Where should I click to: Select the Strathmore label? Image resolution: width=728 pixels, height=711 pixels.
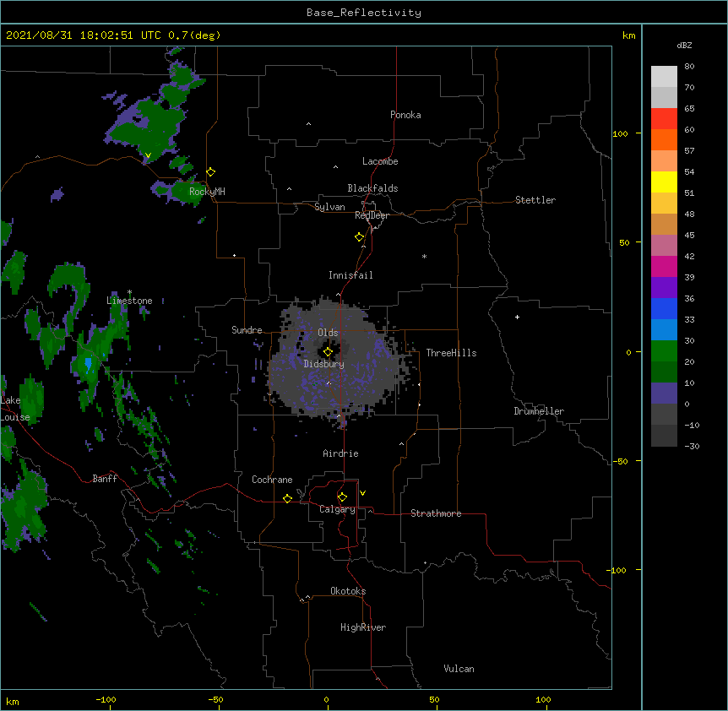(x=436, y=513)
